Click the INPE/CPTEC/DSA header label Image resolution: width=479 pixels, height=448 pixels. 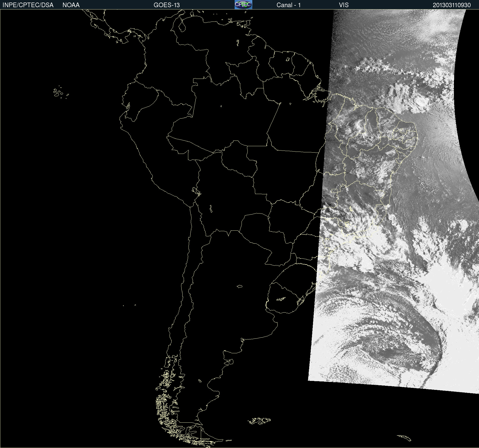pyautogui.click(x=28, y=5)
